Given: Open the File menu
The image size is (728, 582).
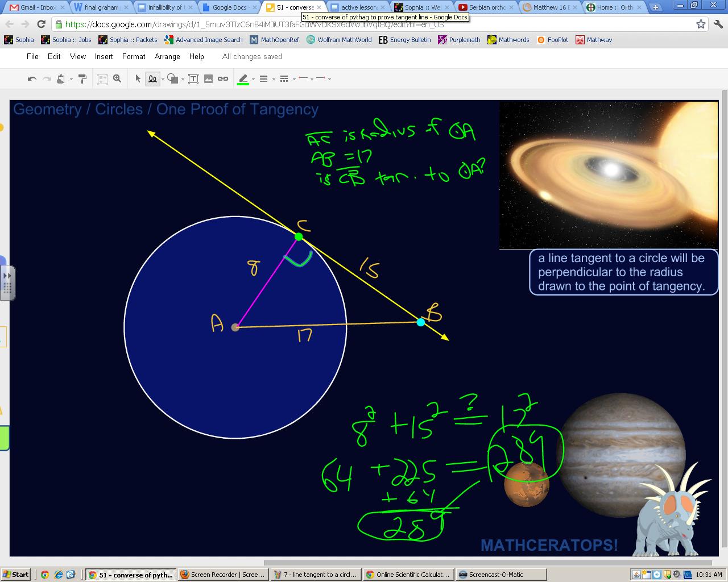Looking at the screenshot, I should [32, 56].
